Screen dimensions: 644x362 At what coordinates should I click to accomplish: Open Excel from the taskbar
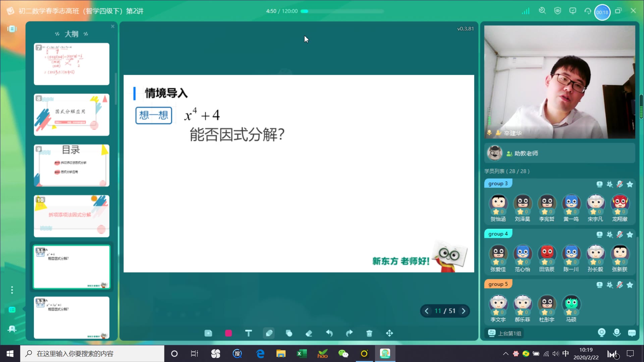pyautogui.click(x=301, y=354)
